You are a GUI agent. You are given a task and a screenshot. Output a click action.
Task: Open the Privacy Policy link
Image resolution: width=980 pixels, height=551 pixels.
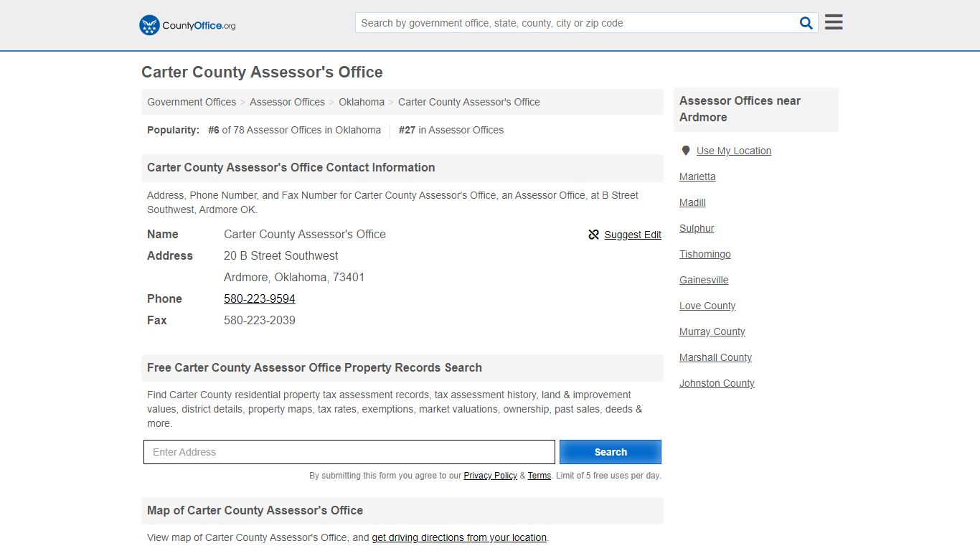(490, 476)
